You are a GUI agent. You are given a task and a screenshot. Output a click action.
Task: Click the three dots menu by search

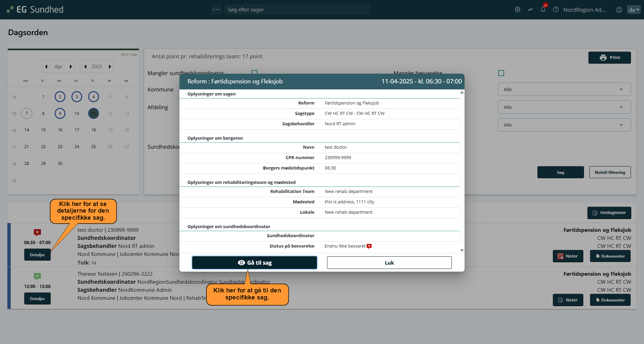click(216, 9)
